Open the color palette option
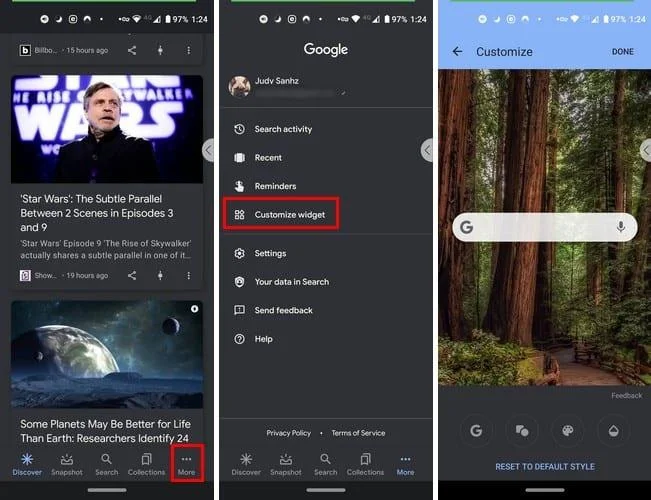The image size is (651, 500). click(568, 431)
